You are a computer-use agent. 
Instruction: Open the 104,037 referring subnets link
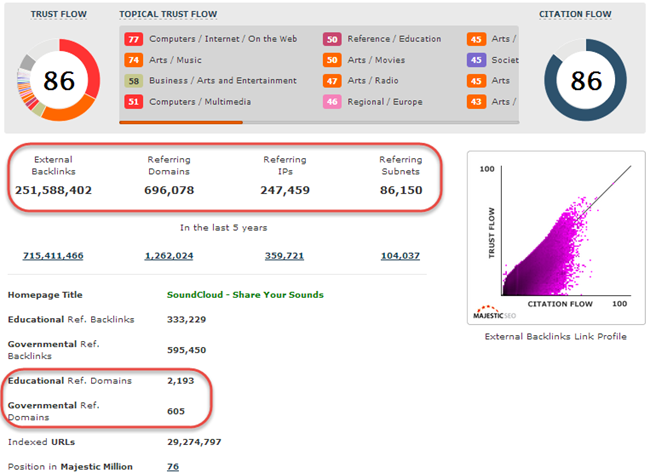tap(400, 256)
